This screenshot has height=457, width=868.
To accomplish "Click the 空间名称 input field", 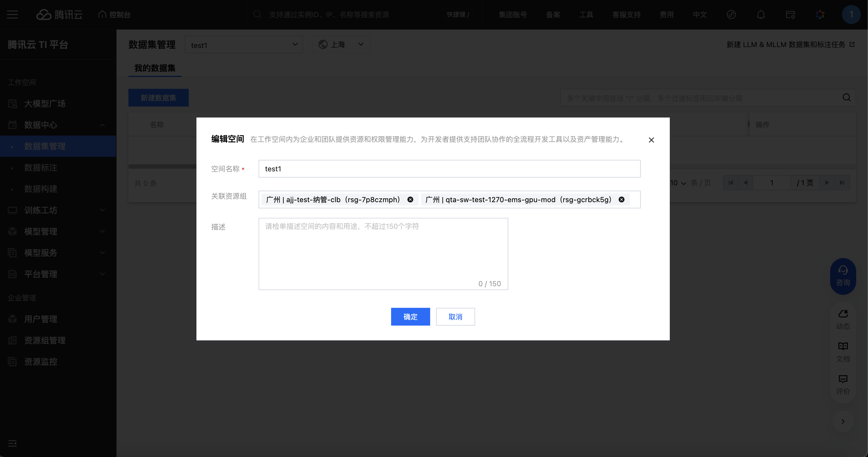I will 449,168.
